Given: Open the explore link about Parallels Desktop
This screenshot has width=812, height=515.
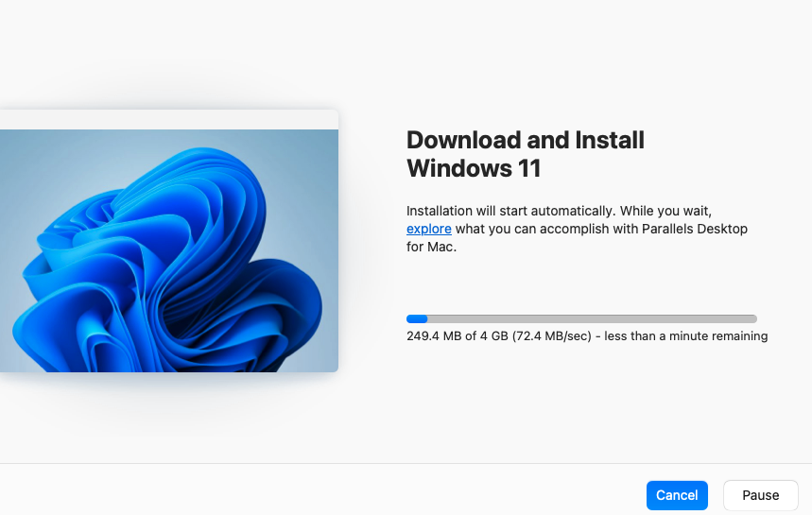Looking at the screenshot, I should coord(429,229).
